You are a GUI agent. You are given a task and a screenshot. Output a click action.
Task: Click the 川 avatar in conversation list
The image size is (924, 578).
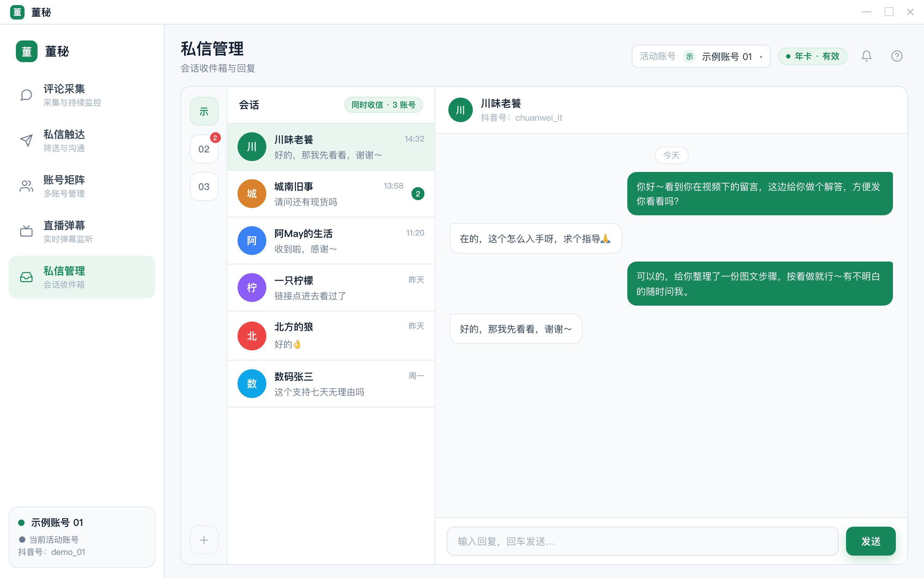[x=252, y=146]
